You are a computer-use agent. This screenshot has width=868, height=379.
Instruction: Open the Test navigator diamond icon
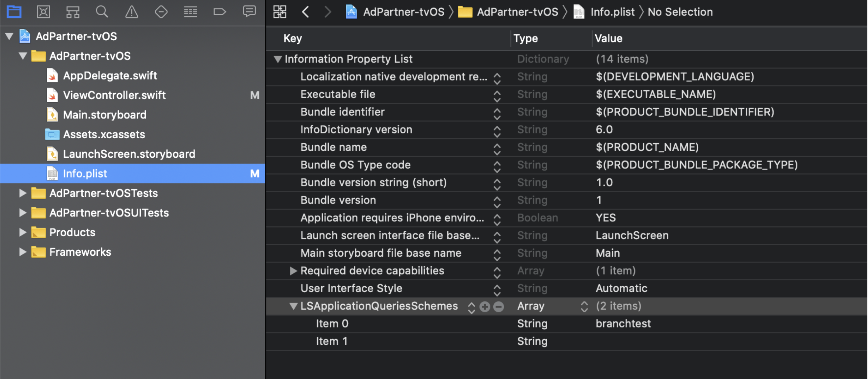161,12
